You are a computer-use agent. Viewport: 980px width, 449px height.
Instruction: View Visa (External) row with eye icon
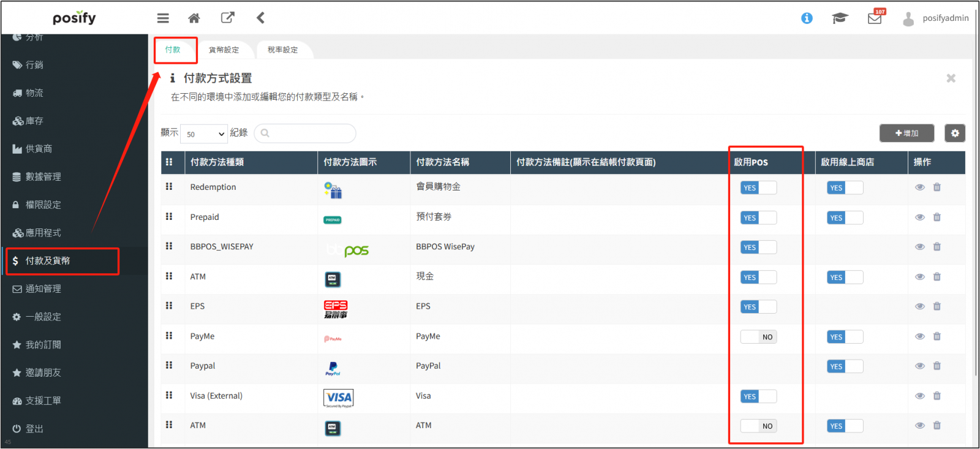pyautogui.click(x=920, y=396)
